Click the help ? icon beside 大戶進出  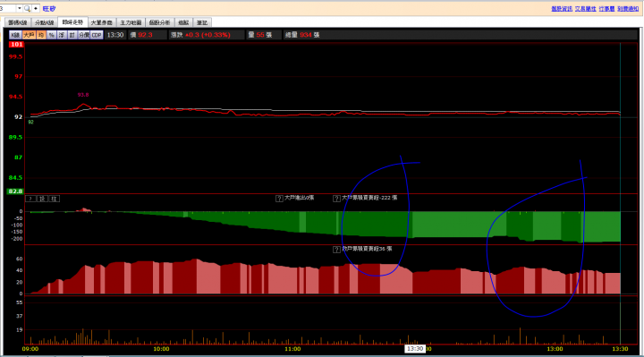coord(279,199)
